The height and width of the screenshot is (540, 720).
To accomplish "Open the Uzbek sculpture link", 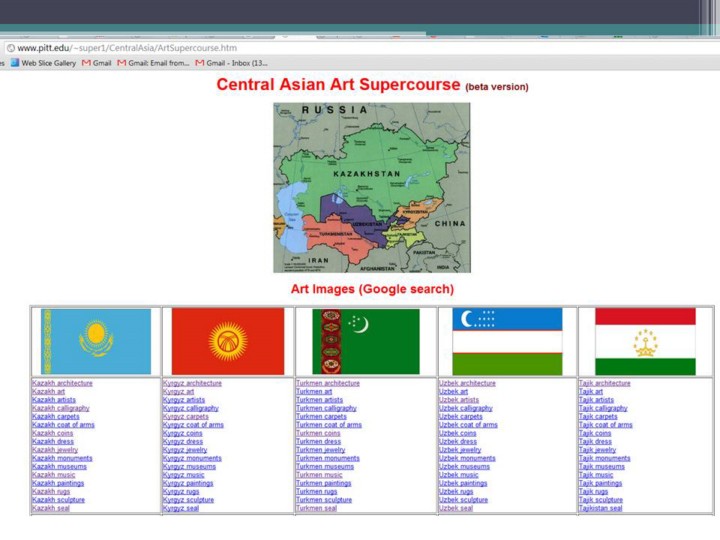I will [x=464, y=500].
